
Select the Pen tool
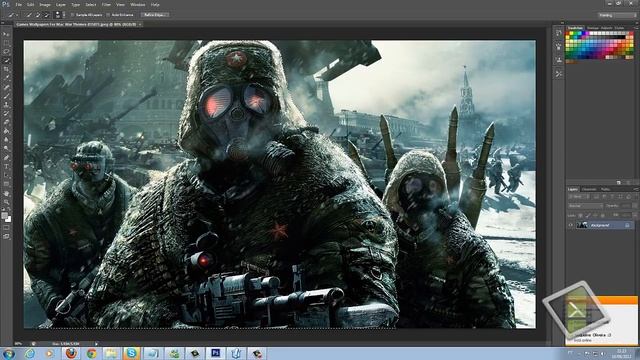pos(6,158)
